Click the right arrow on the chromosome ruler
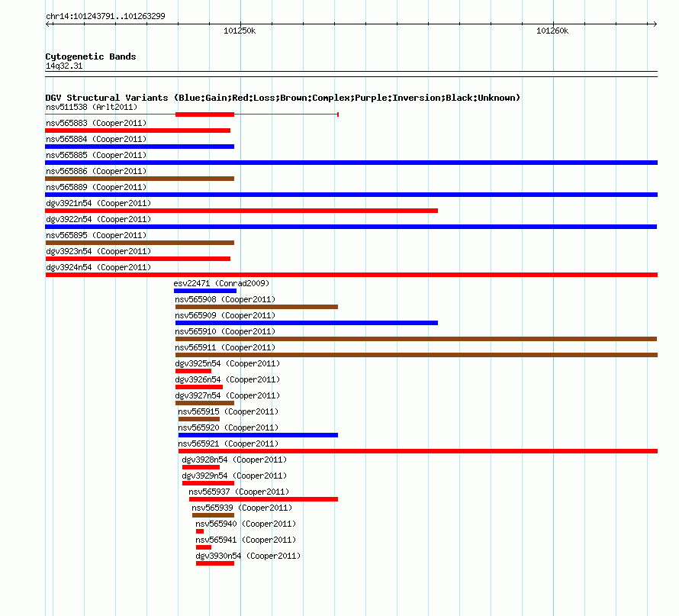 655,24
